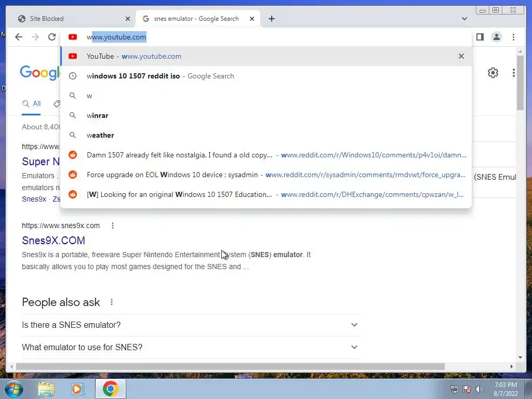Select the YouTube - www.youtube.com suggestion
532x399 pixels.
(x=266, y=56)
